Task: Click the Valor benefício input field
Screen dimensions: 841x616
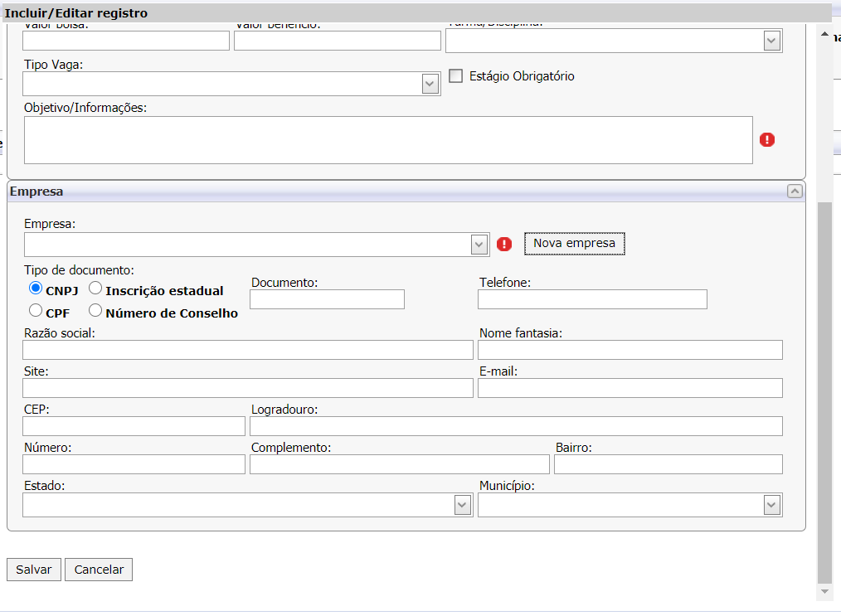Action: pyautogui.click(x=338, y=41)
